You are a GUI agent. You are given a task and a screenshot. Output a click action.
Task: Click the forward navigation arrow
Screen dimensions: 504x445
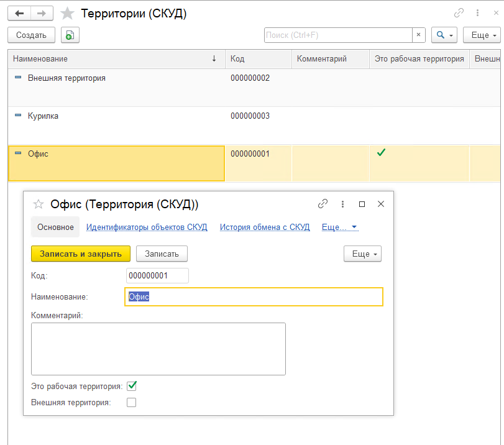point(42,13)
